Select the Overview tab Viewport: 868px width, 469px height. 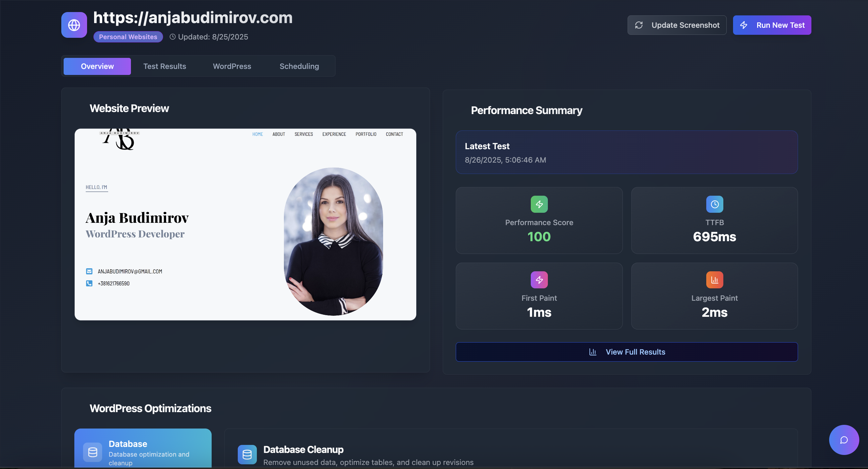pyautogui.click(x=97, y=66)
